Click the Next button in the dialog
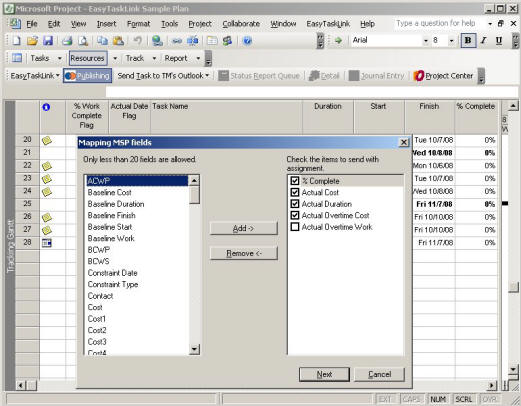Image resolution: width=521 pixels, height=406 pixels. [324, 374]
